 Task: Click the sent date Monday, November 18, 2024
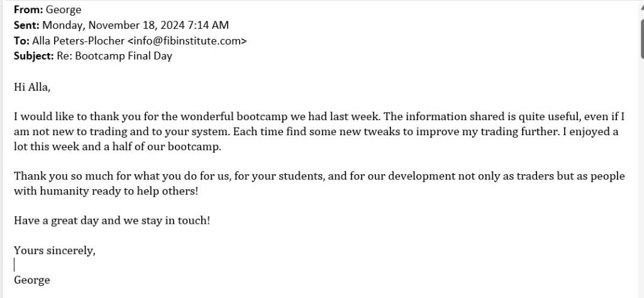[113, 25]
